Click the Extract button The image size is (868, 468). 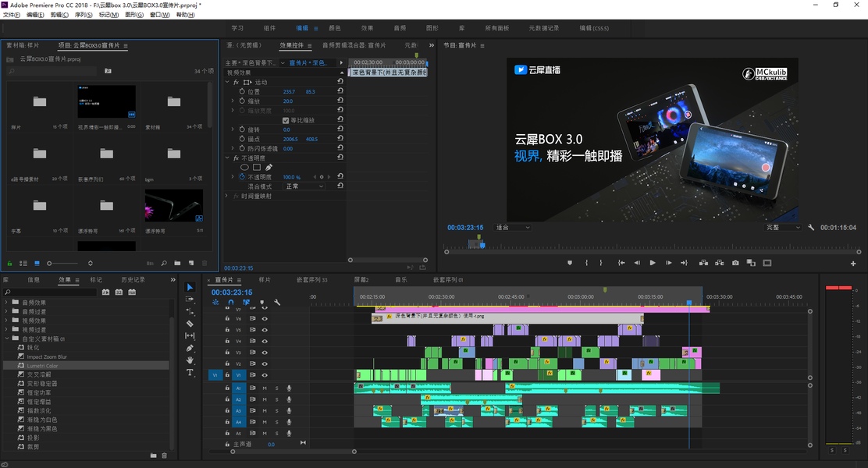pos(719,263)
